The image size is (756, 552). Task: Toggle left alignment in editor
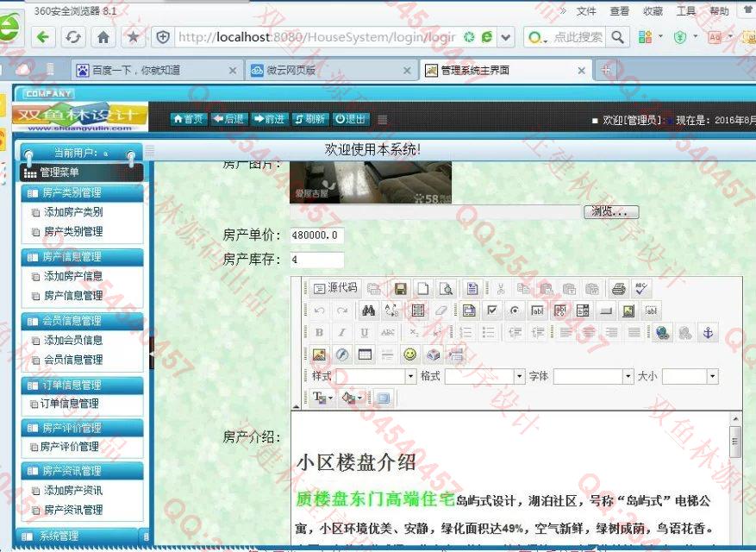tap(565, 333)
